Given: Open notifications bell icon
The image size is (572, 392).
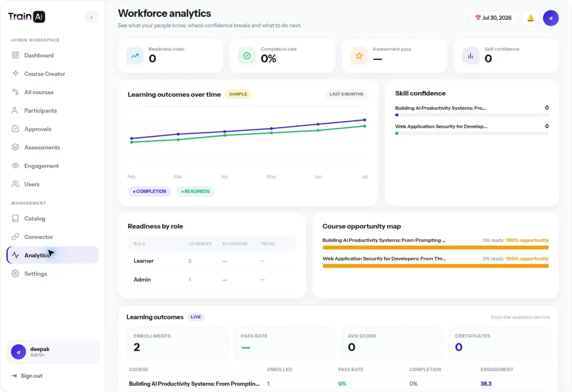Looking at the screenshot, I should coord(531,18).
